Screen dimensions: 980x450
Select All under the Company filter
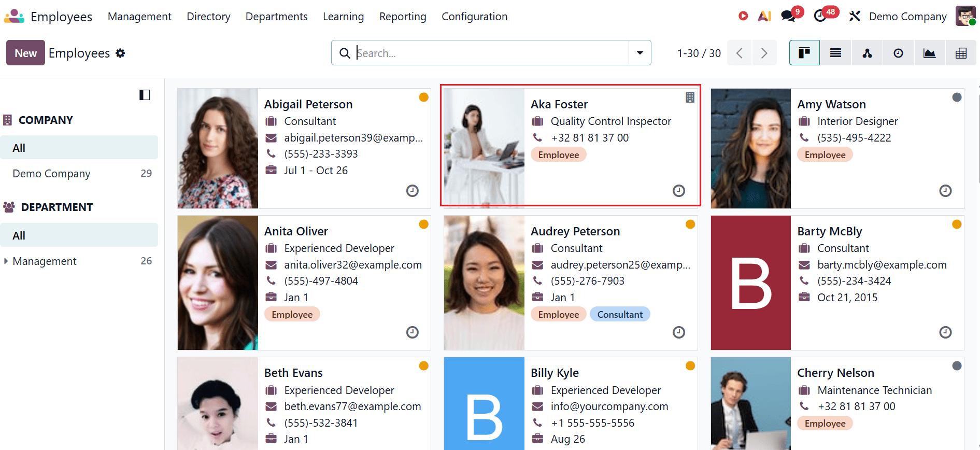[79, 148]
